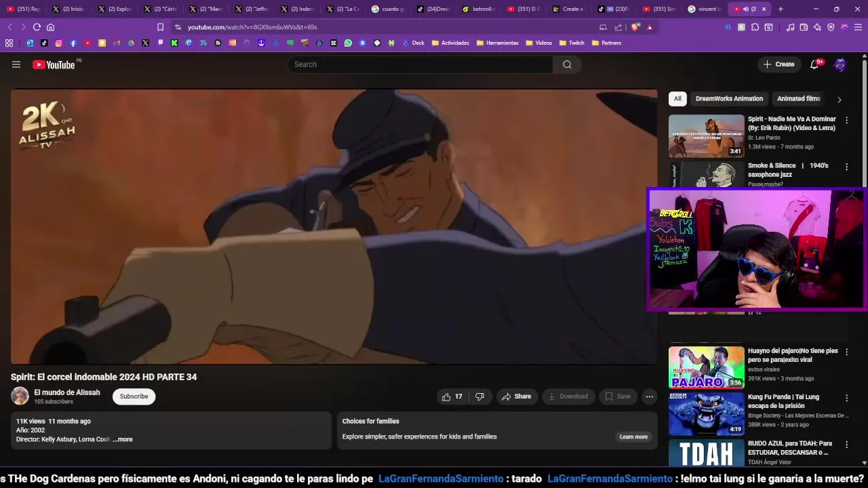Viewport: 868px width, 488px height.
Task: Open Kung Fu Panda Tai Lung thumbnail
Action: pyautogui.click(x=707, y=413)
